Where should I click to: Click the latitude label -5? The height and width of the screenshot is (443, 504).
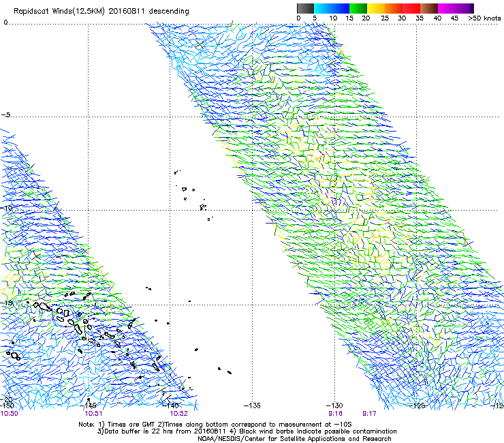click(5, 115)
